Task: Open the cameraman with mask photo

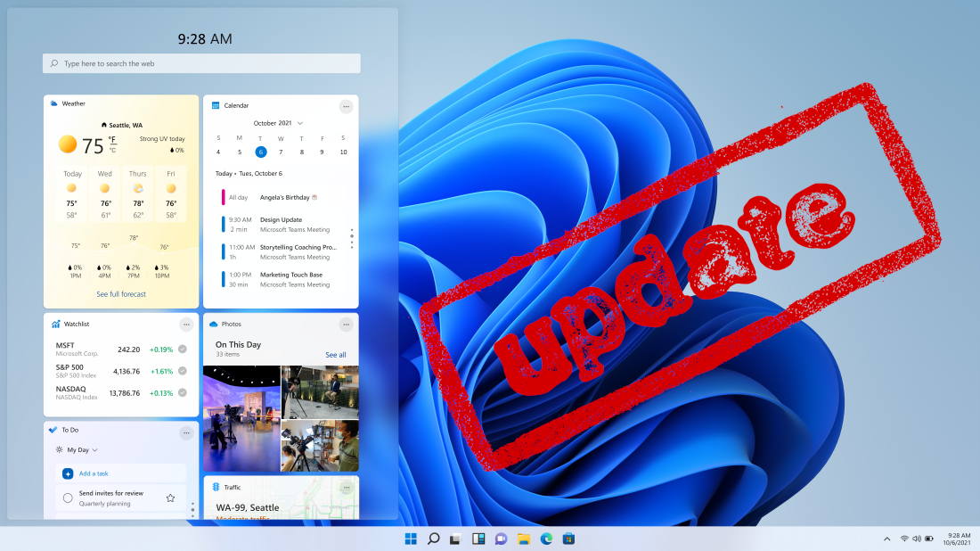Action: [320, 446]
